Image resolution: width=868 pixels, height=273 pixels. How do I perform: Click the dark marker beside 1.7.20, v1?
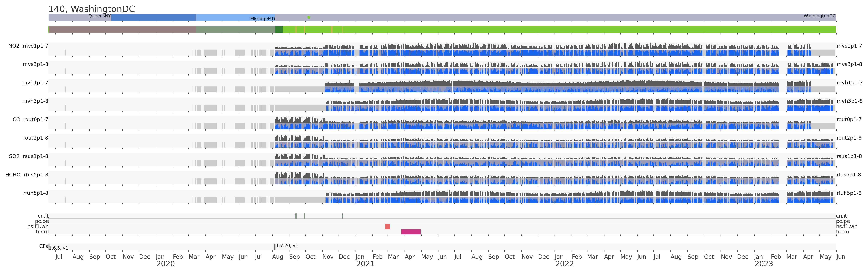click(x=275, y=247)
